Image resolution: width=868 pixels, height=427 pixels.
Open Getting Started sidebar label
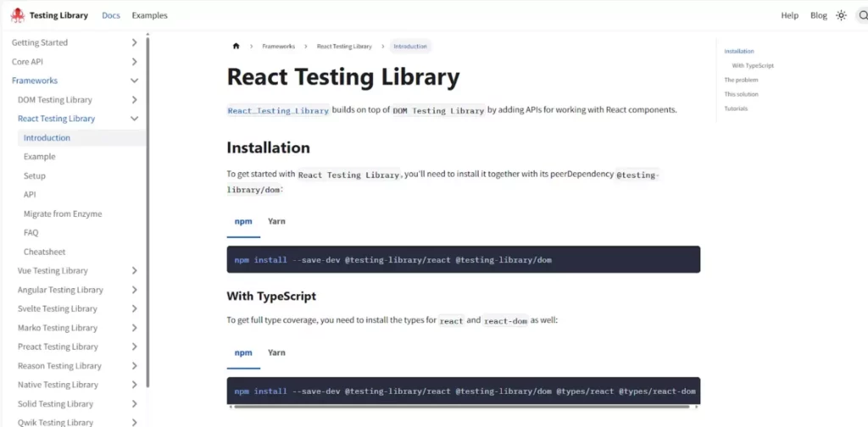click(x=39, y=42)
